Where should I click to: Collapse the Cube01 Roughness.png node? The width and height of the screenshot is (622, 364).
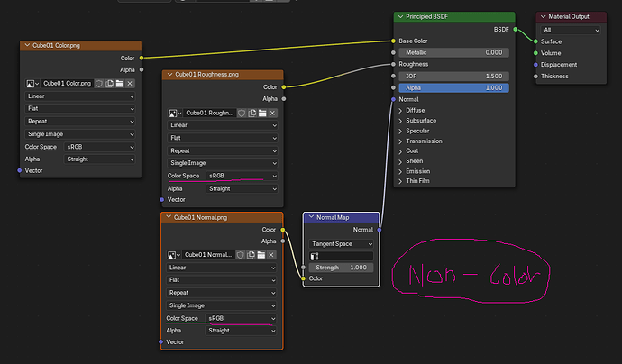point(169,74)
